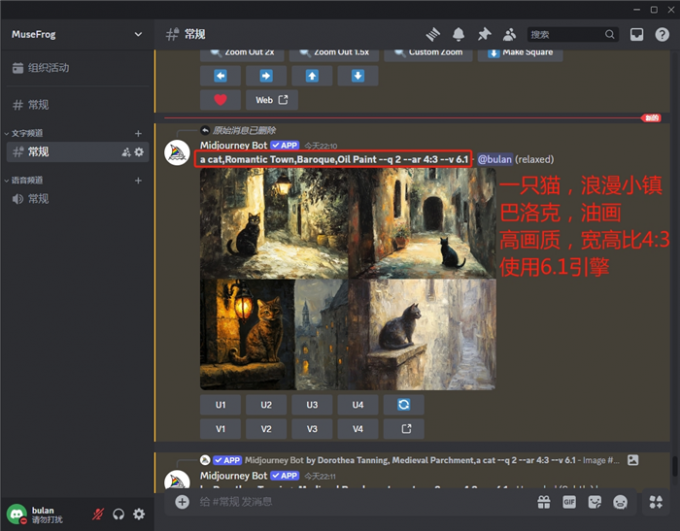Click the red heart favorite button

pyautogui.click(x=220, y=100)
